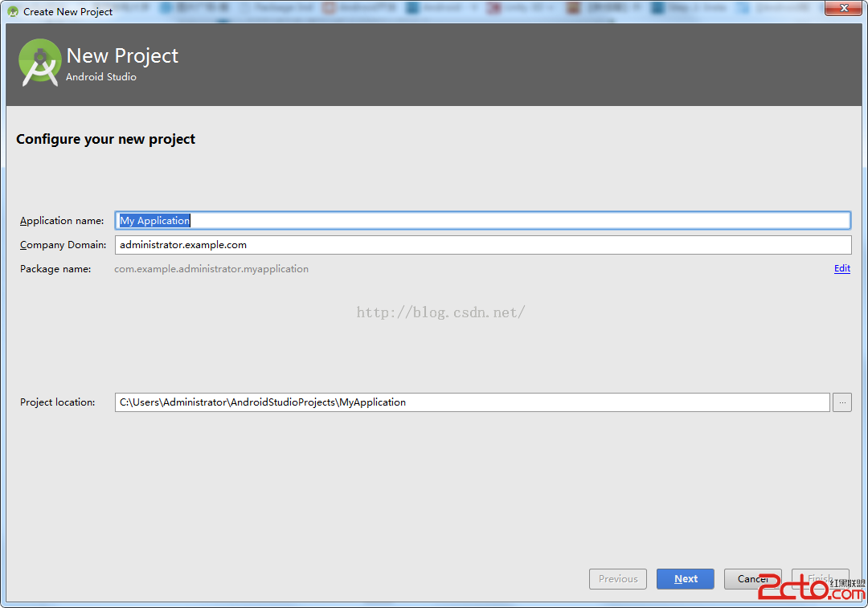Cancel the new project wizard
This screenshot has width=868, height=608.
coord(753,578)
